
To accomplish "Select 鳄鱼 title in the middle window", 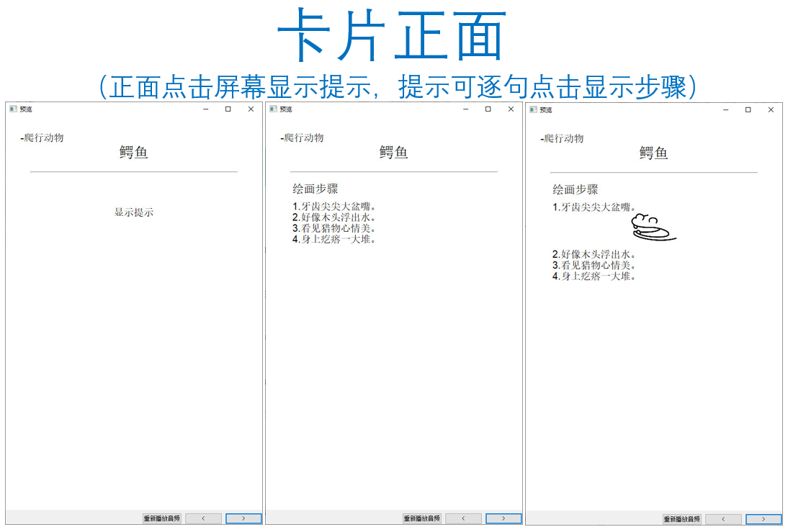I will point(393,152).
